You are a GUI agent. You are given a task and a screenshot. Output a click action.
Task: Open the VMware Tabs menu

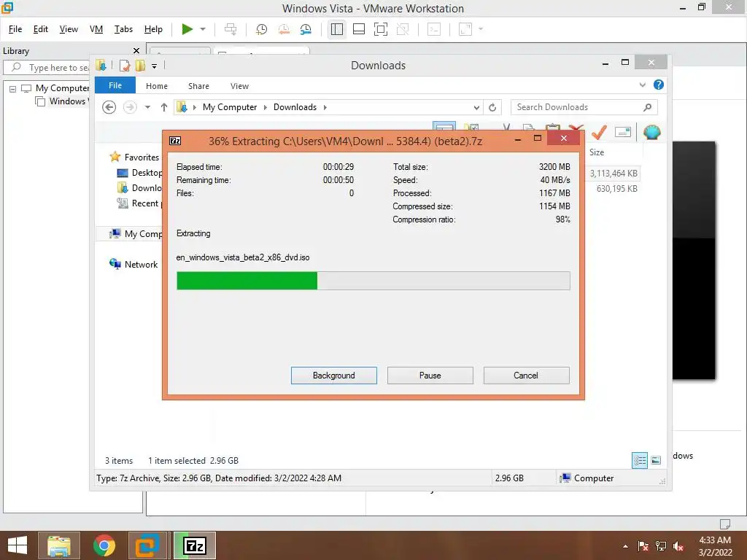point(123,29)
